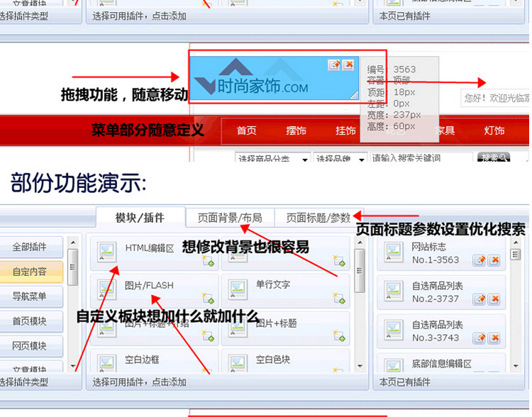Click the available plugins list scrollbar thumb
The width and height of the screenshot is (532, 417).
360,270
